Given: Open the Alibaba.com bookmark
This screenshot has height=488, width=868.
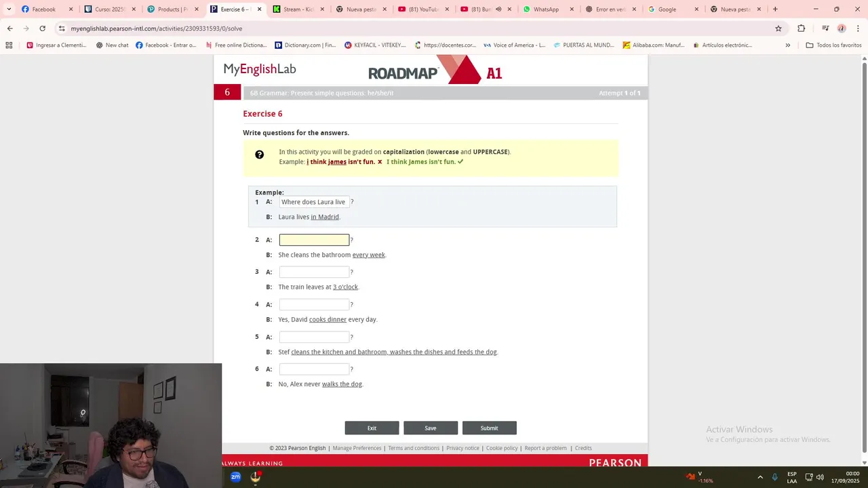Looking at the screenshot, I should [x=654, y=45].
